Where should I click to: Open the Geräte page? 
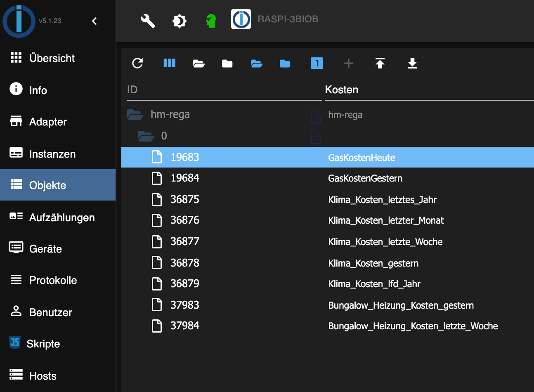point(58,248)
